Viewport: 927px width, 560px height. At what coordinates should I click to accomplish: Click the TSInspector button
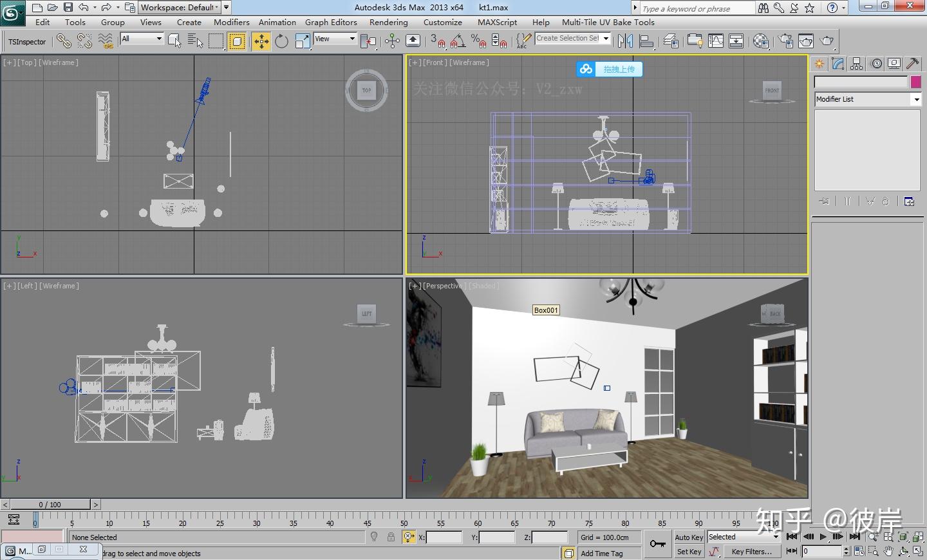pos(27,42)
